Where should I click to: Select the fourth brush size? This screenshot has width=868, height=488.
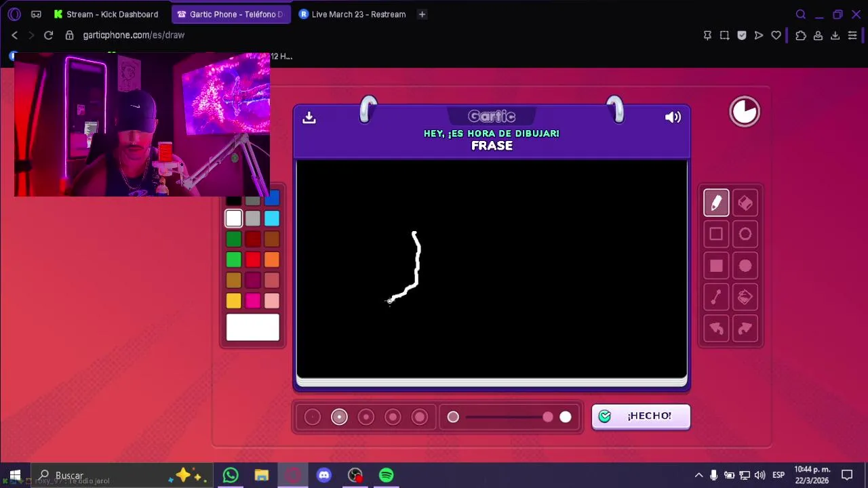pyautogui.click(x=393, y=417)
